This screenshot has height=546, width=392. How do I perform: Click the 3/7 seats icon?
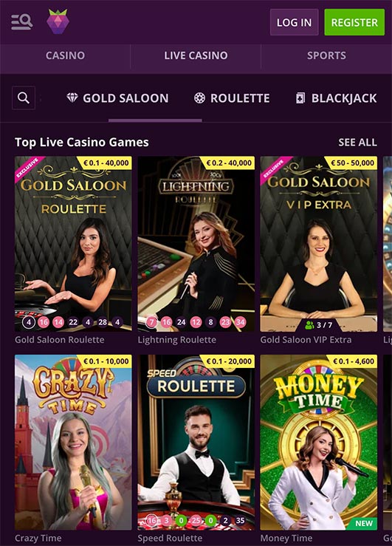pos(309,325)
